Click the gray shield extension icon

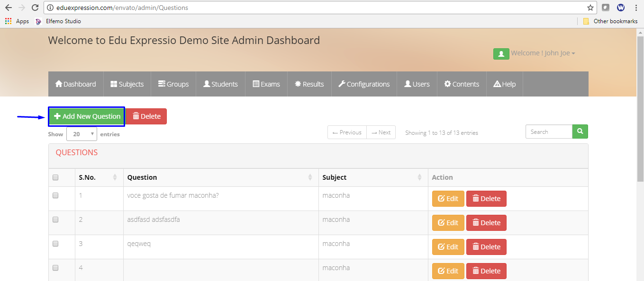[x=606, y=8]
